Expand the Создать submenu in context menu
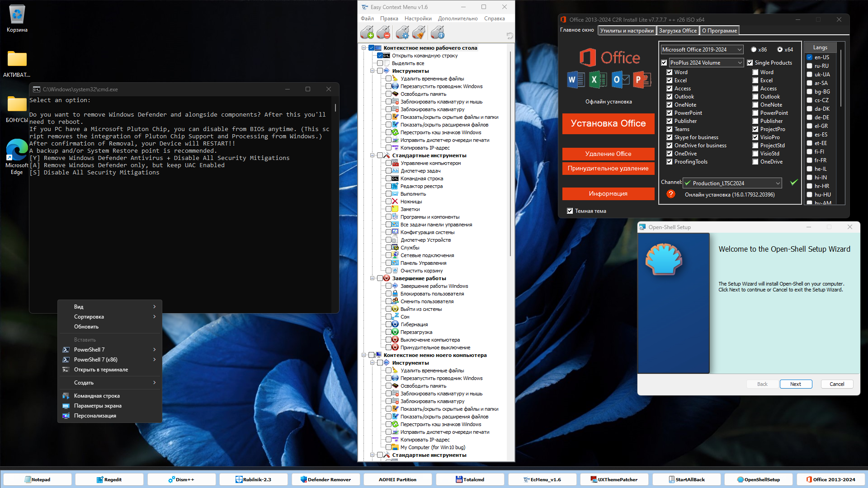Image resolution: width=868 pixels, height=488 pixels. pyautogui.click(x=110, y=383)
